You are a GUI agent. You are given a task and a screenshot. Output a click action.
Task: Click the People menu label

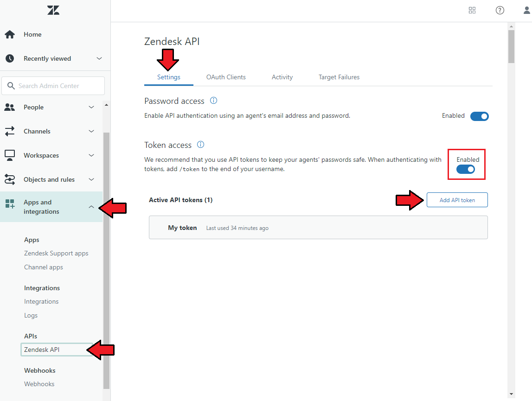click(x=33, y=107)
